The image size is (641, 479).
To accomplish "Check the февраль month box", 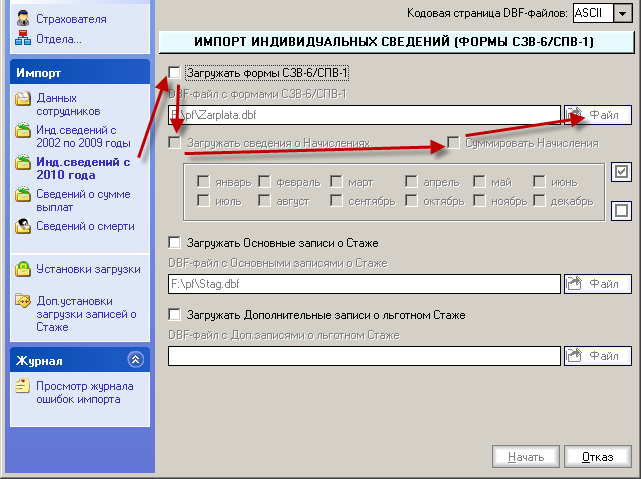I will (x=264, y=181).
